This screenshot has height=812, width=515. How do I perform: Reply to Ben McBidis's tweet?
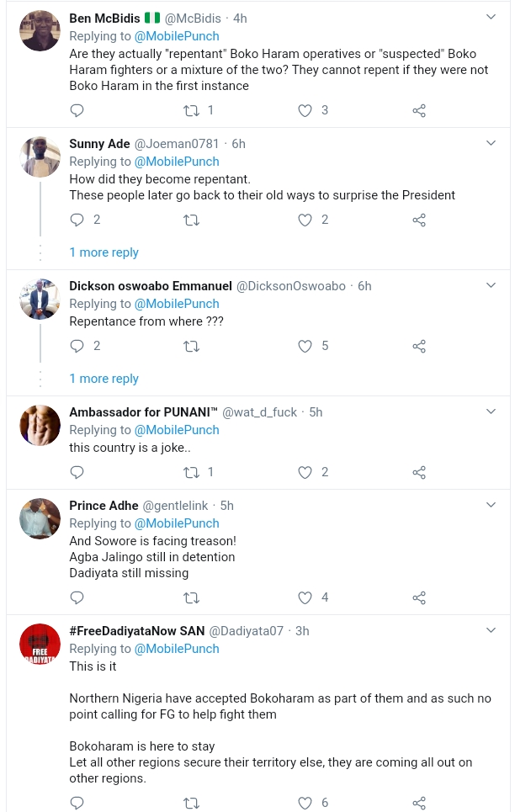pos(77,110)
